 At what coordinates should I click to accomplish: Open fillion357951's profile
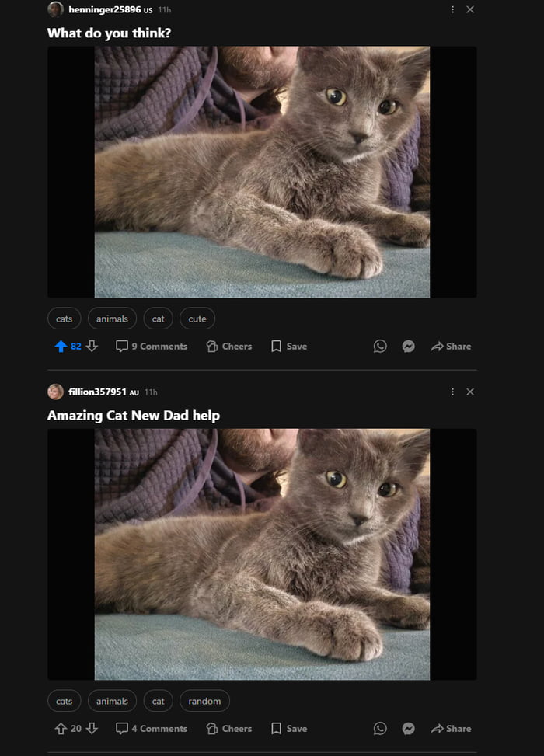click(x=97, y=392)
